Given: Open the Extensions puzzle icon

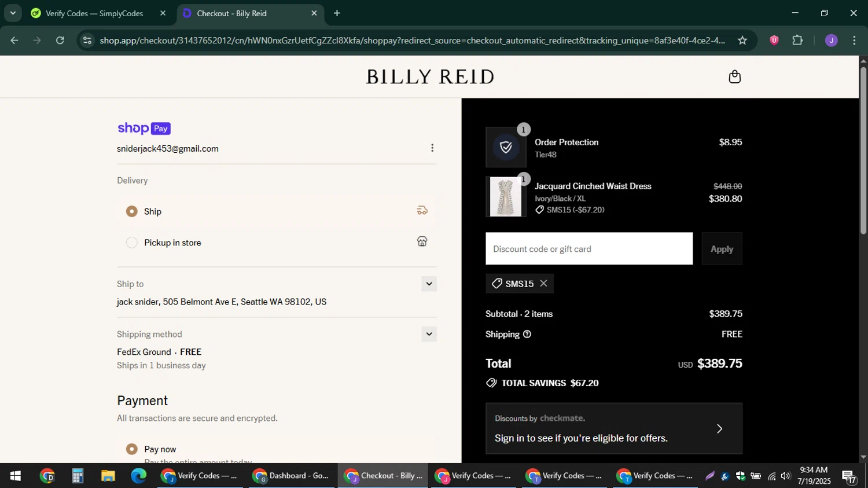Looking at the screenshot, I should pyautogui.click(x=797, y=40).
